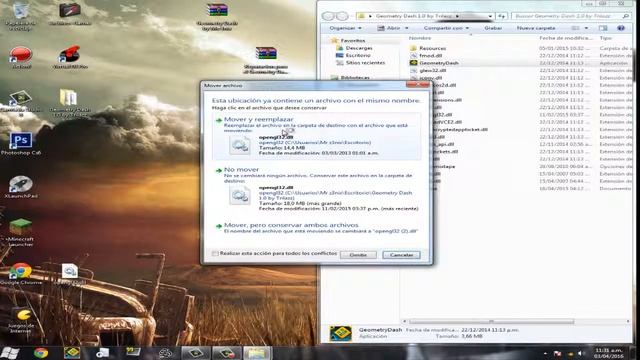Click the Buscar Geometry Dash search field
This screenshot has width=640, height=360.
click(x=571, y=16)
